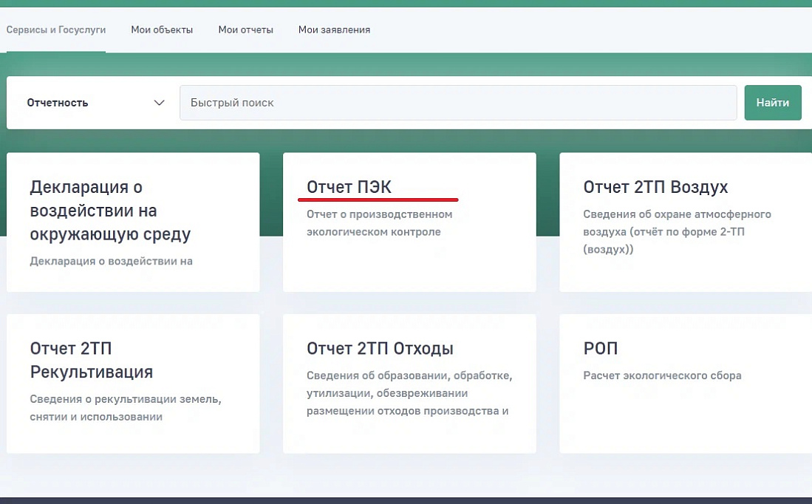The height and width of the screenshot is (504, 812).
Task: Open the Сервисы и Госуслуги tab
Action: (56, 30)
